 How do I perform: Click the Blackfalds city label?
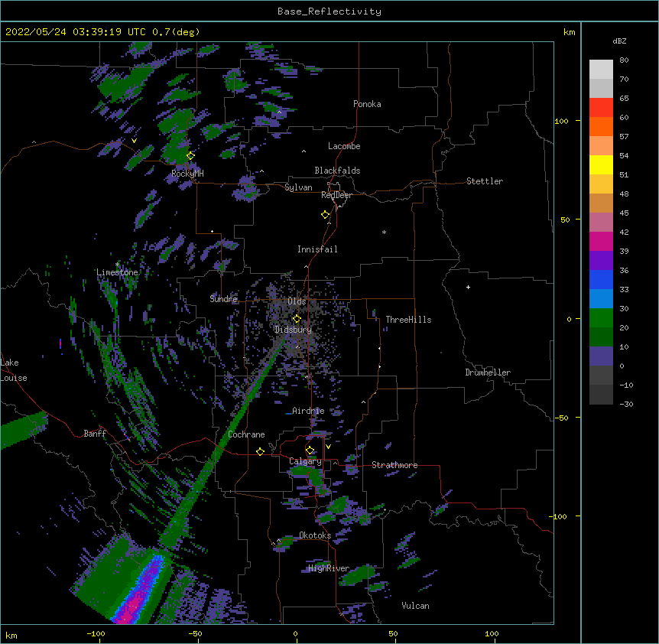pos(337,171)
